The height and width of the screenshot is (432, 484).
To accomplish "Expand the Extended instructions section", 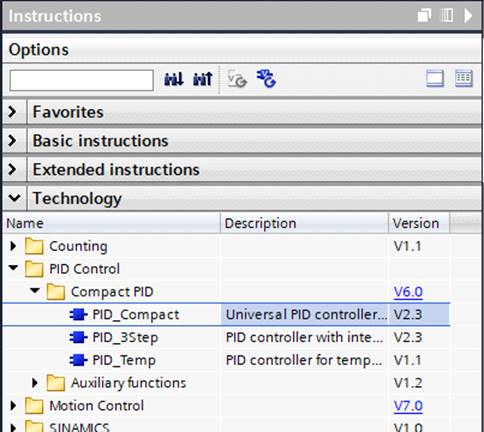I will click(12, 169).
